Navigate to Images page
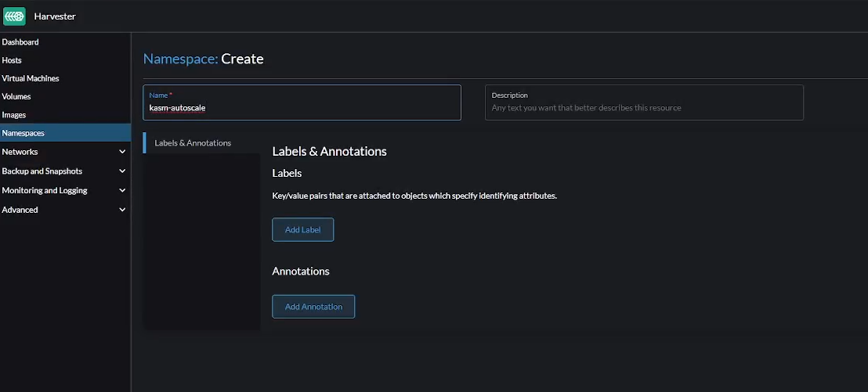 coord(14,115)
